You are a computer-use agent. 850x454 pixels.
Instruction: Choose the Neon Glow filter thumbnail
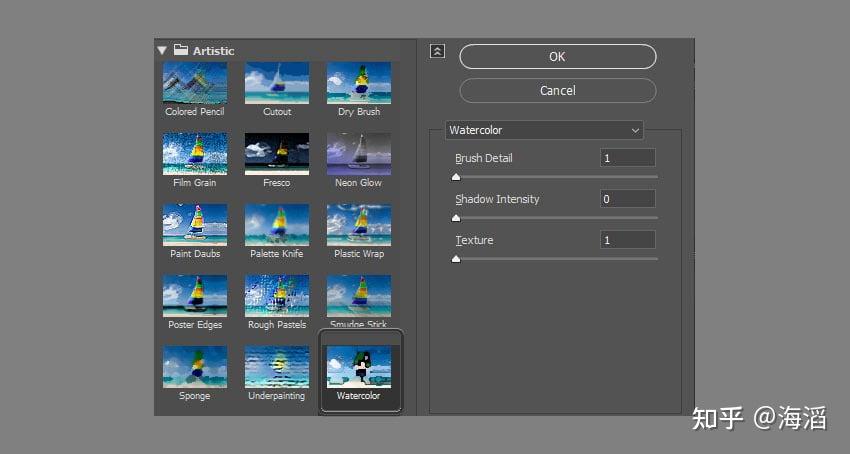click(359, 154)
